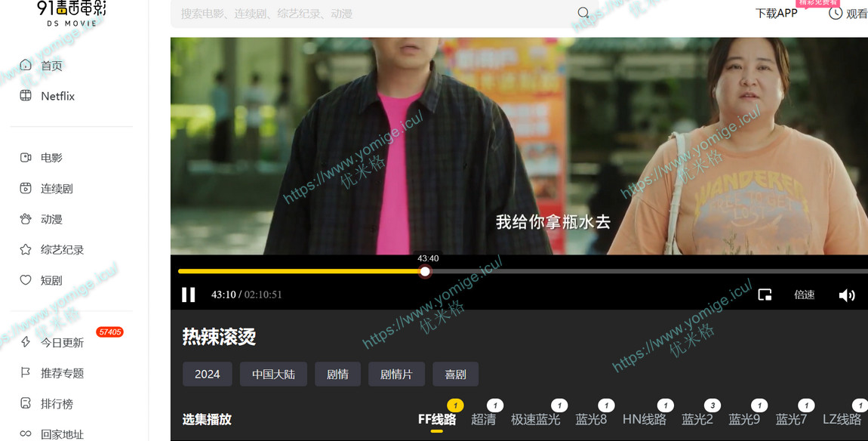
Task: Open the Netflix section
Action: (57, 96)
